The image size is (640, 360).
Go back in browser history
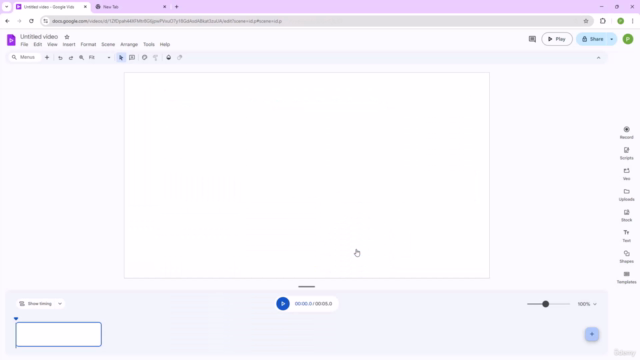(7, 21)
